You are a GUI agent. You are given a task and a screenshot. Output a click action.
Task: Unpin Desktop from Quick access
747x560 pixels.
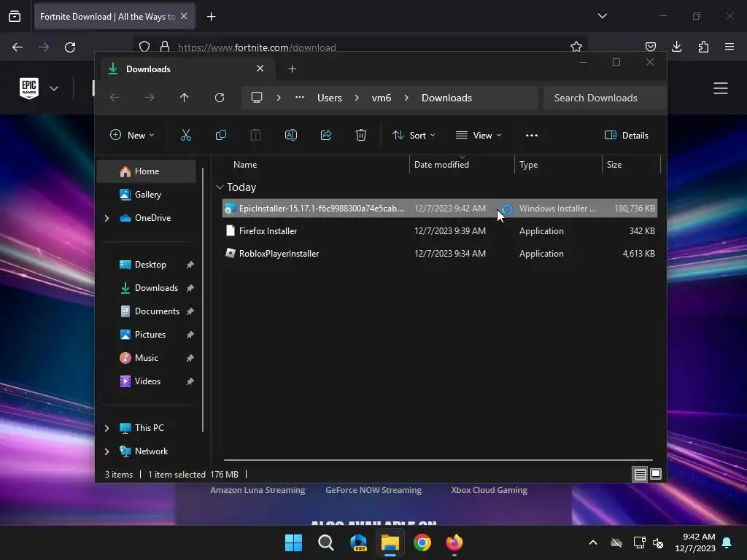pos(190,265)
